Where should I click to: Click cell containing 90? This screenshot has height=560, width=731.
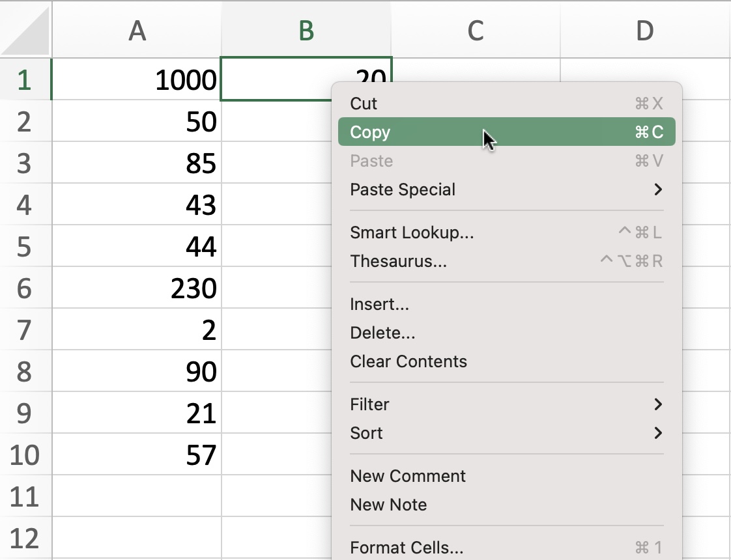[x=137, y=371]
